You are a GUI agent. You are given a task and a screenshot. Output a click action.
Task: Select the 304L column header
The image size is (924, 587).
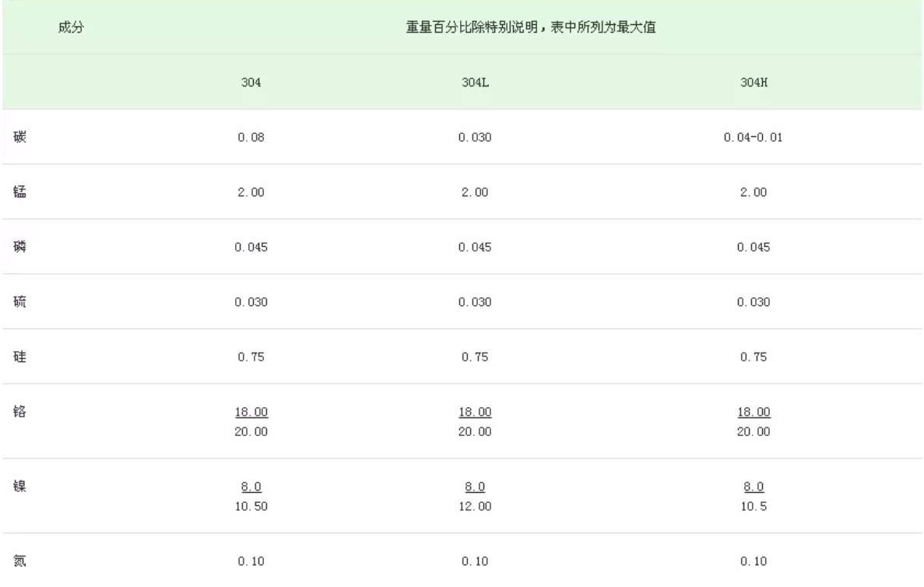click(476, 80)
